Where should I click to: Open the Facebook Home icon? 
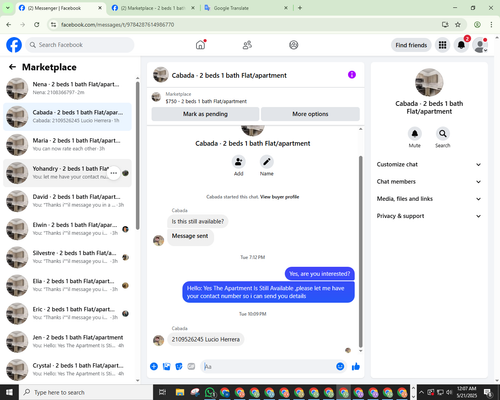coord(200,45)
